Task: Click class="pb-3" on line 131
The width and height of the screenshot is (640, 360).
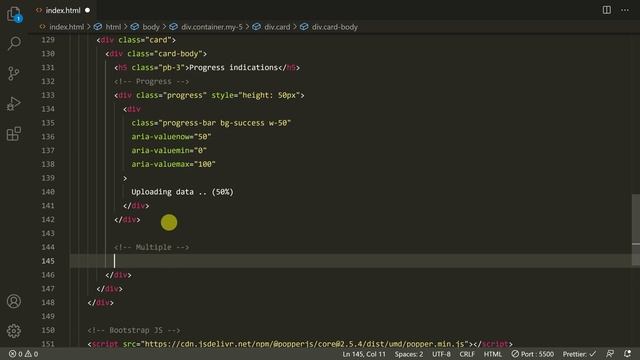Action: [x=158, y=67]
